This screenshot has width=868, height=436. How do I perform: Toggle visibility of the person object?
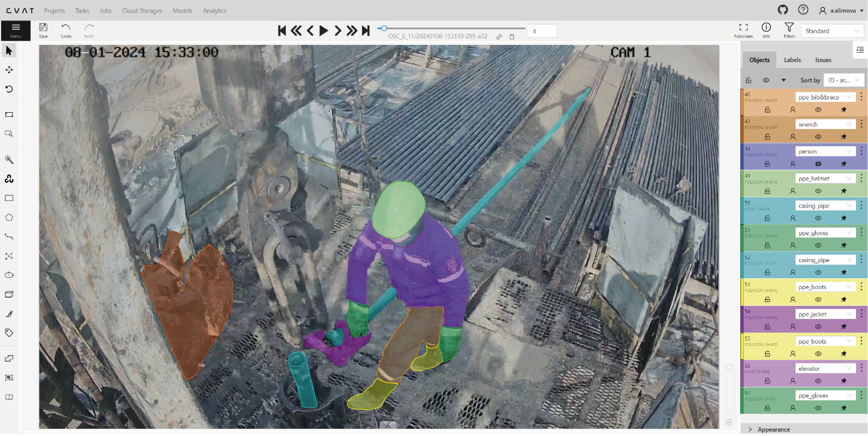[818, 164]
